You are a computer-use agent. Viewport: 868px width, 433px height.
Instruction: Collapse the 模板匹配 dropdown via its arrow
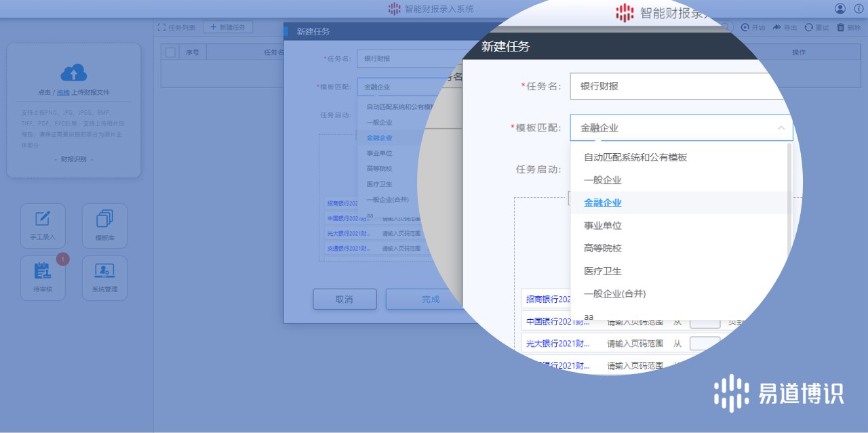[x=781, y=127]
